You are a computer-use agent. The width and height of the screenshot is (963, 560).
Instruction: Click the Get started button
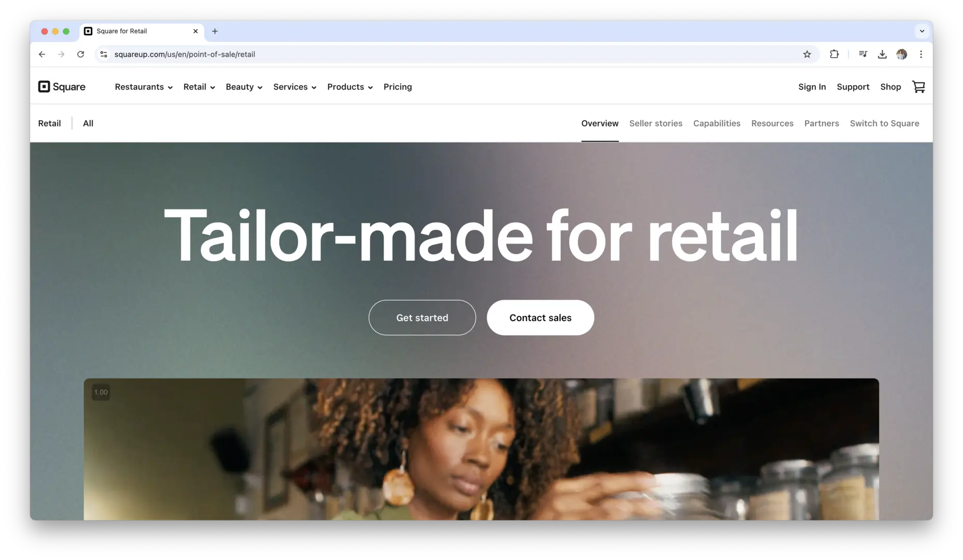coord(422,317)
